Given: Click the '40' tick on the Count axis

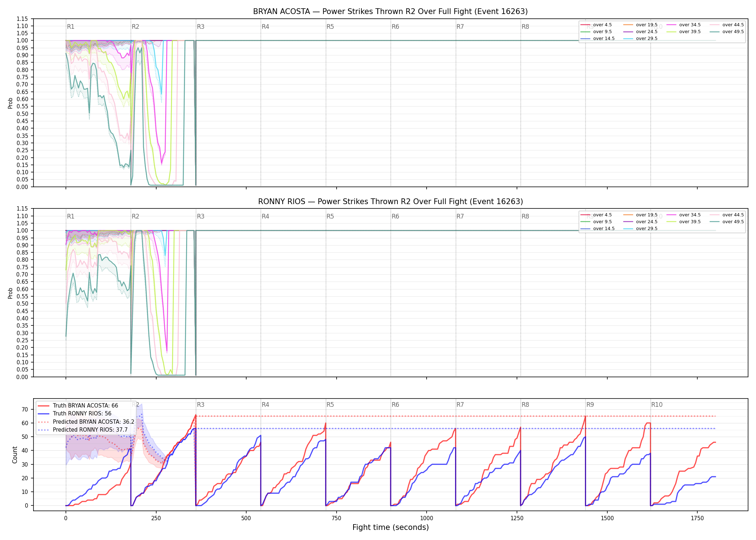Looking at the screenshot, I should [25, 450].
